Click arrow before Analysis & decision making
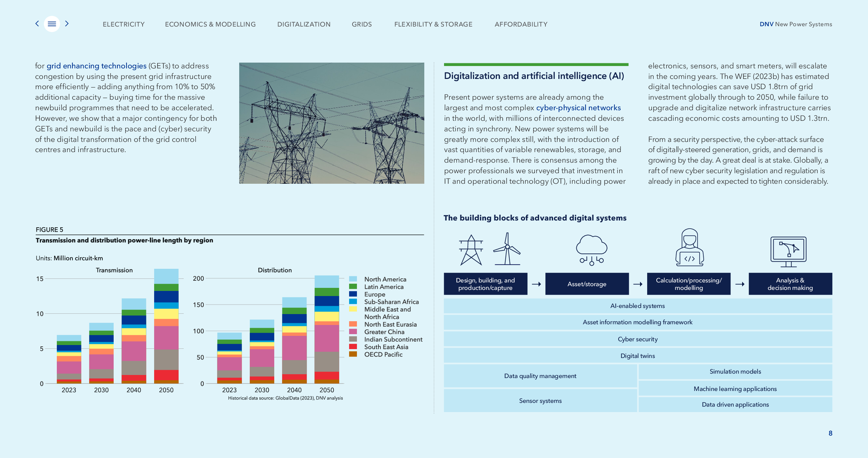The image size is (868, 458). (x=740, y=284)
